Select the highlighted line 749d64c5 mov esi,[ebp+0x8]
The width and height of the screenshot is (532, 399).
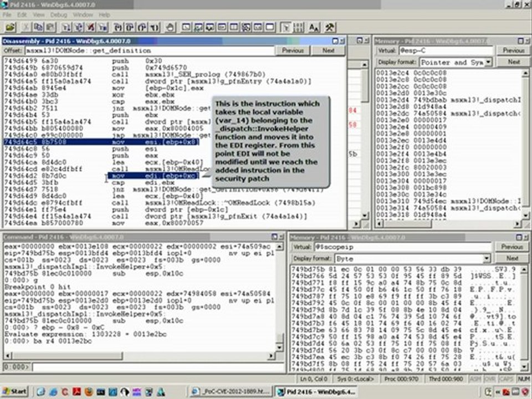click(x=101, y=142)
